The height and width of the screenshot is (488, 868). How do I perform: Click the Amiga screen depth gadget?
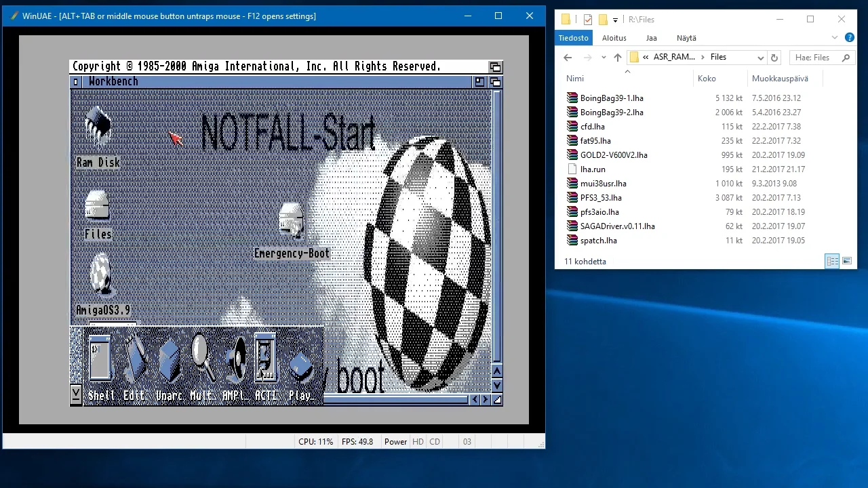(x=496, y=66)
